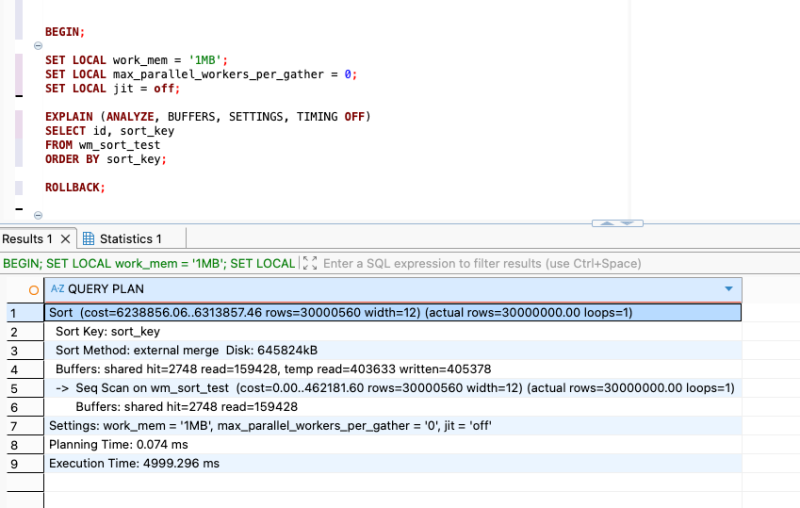
Task: Close the Results 1 tab
Action: tap(65, 239)
